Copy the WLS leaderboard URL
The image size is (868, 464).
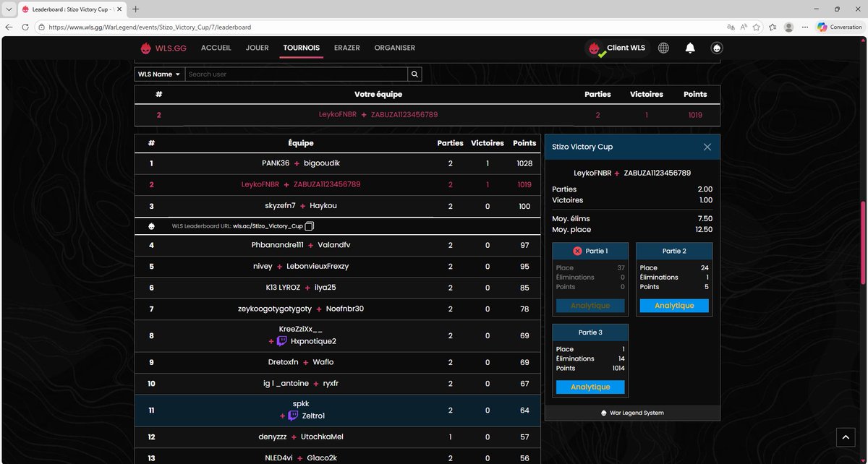tap(310, 226)
